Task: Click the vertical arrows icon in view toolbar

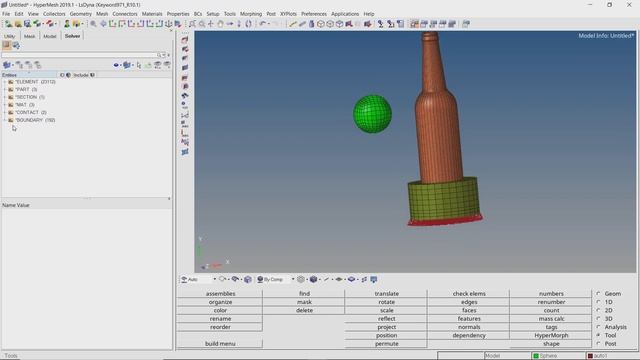Action: coord(239,24)
